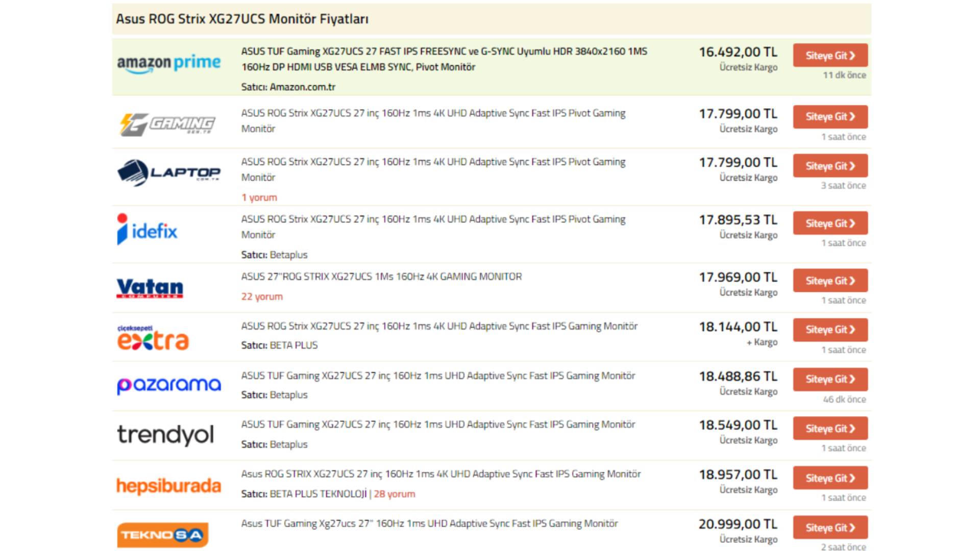The height and width of the screenshot is (551, 980).
Task: Click the '46 dk önce' update time
Action: 844,399
